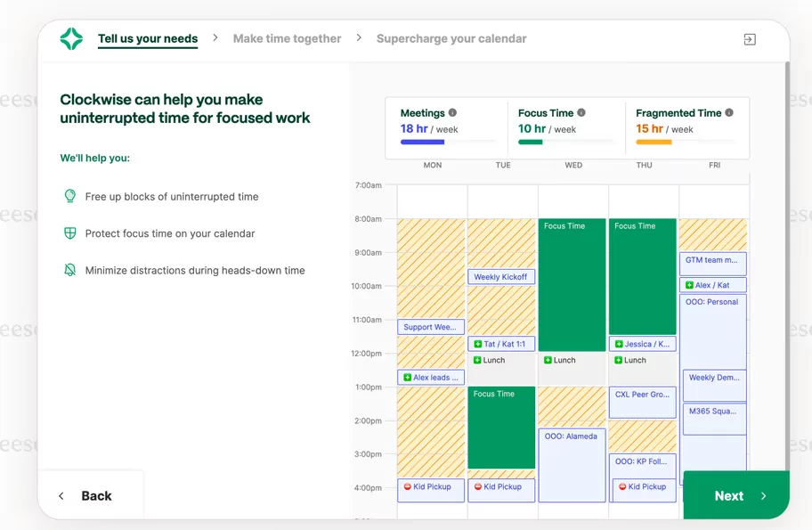Click the 7:00am time label
Screen dimensions: 812x530
(x=369, y=185)
